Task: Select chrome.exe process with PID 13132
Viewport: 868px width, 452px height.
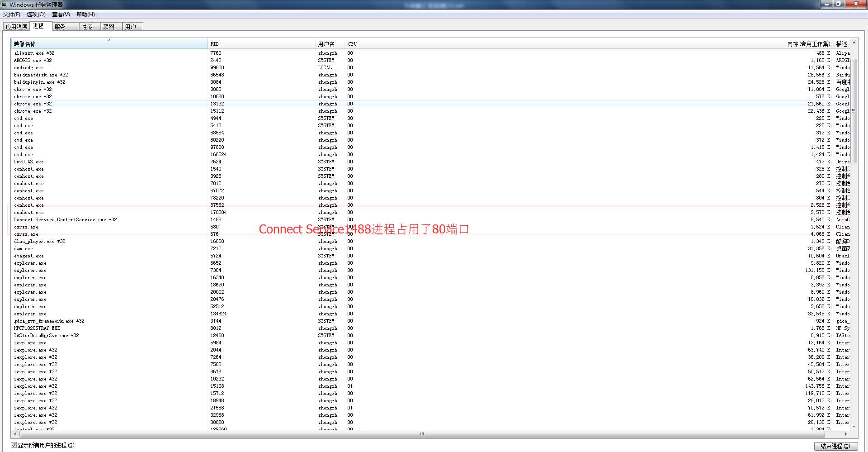Action: [x=431, y=104]
